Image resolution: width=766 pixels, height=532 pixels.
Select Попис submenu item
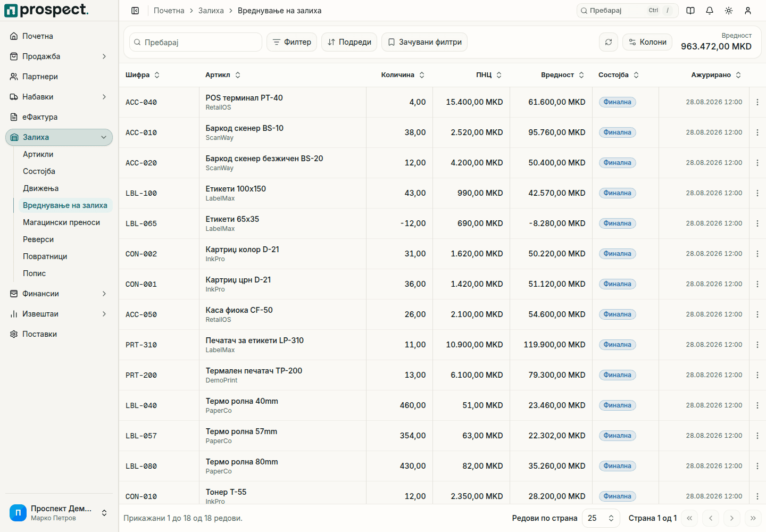click(65, 273)
